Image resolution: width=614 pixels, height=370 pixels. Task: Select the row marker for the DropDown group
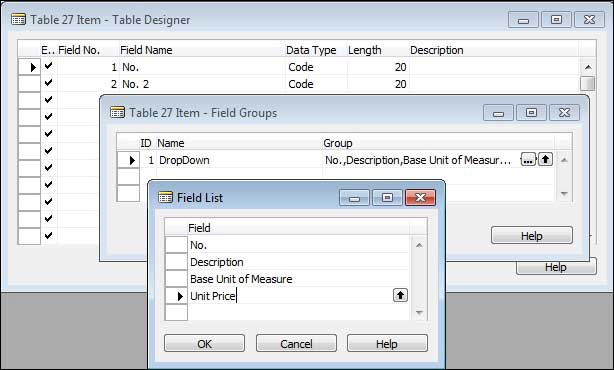[x=128, y=160]
